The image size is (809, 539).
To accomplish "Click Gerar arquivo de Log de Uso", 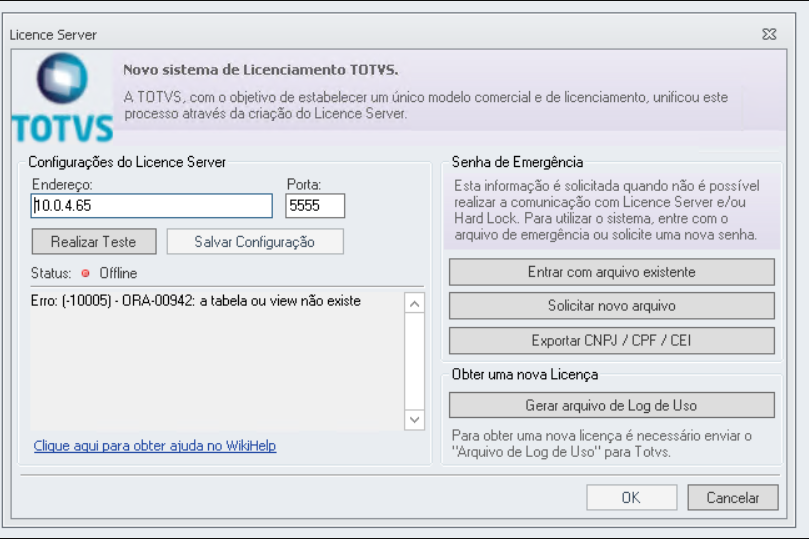I will (611, 405).
